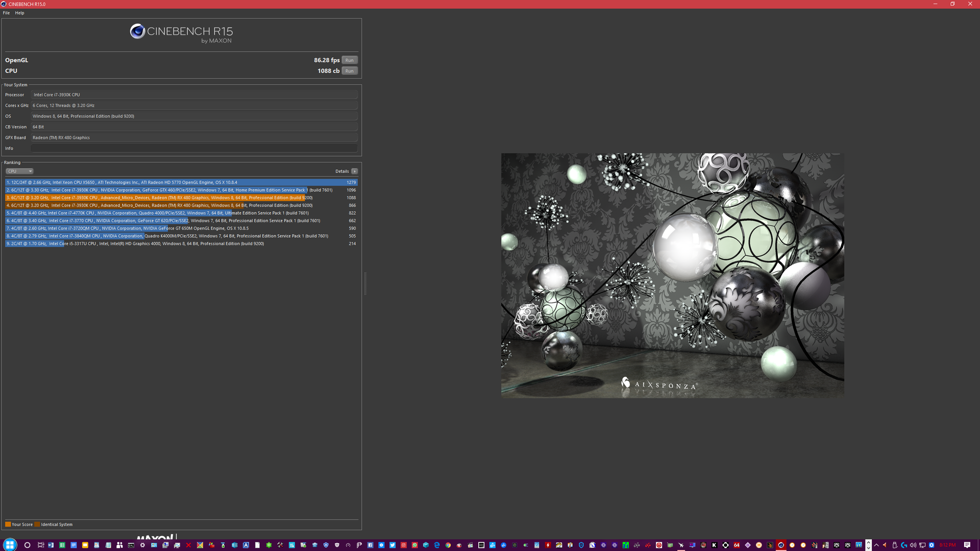Click the CPU 1088 cb score

click(328, 71)
